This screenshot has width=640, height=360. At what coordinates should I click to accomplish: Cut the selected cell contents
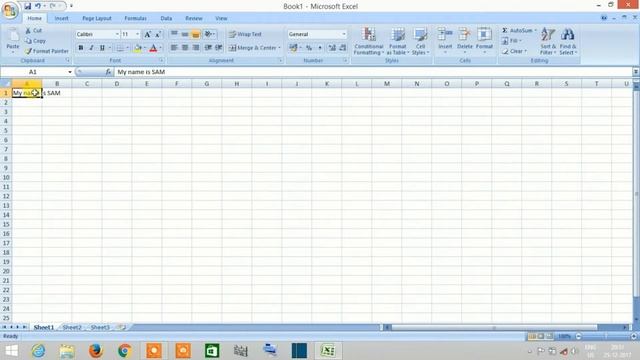(x=33, y=31)
